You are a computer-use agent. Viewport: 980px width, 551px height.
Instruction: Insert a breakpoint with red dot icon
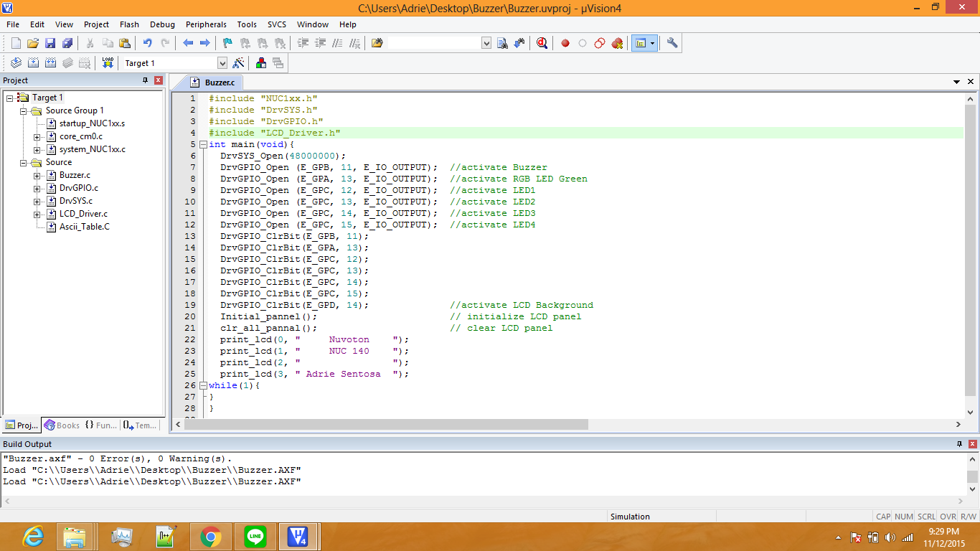pos(565,43)
